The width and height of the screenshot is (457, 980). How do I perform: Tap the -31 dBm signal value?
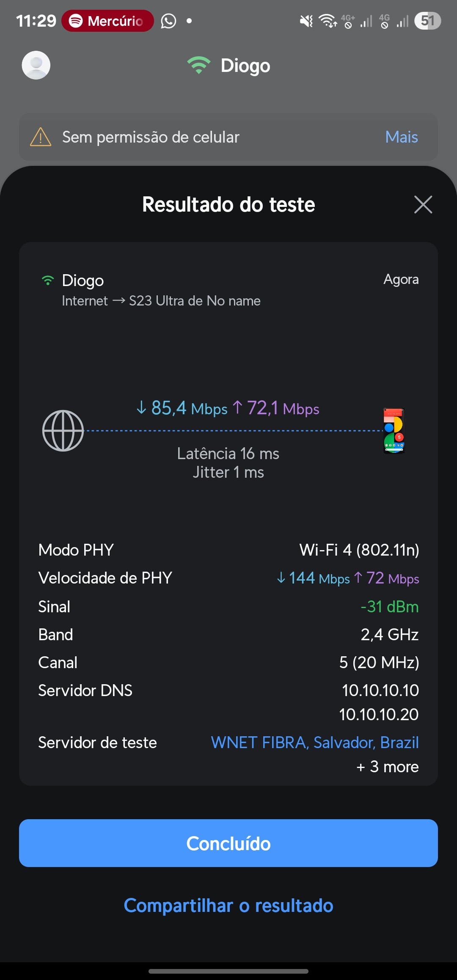(x=389, y=607)
